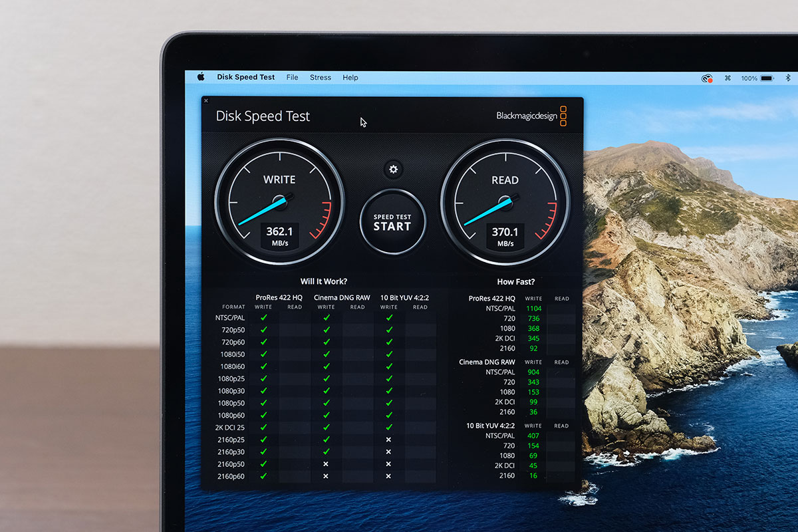This screenshot has width=798, height=532.
Task: Click the battery icon in the menu bar
Action: coord(767,78)
